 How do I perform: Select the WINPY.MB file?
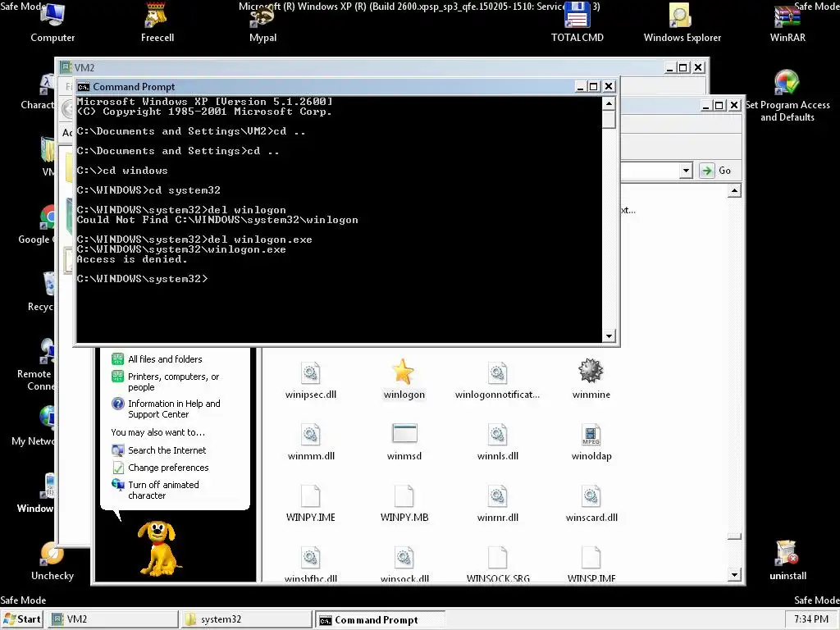[x=404, y=504]
